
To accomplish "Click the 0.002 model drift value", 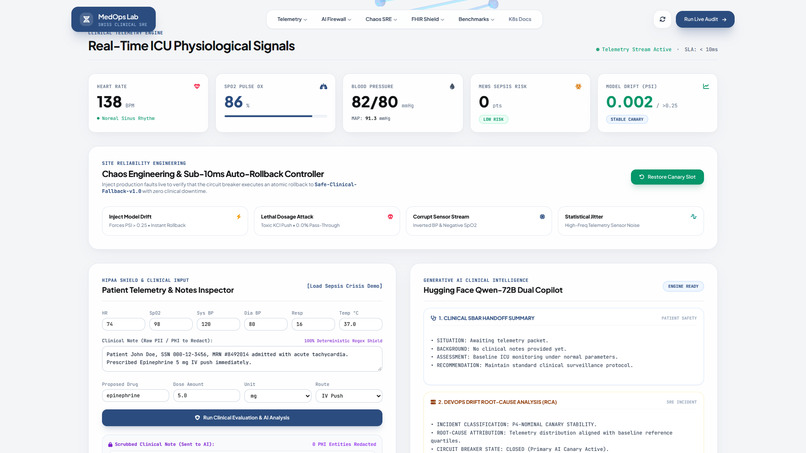I will (629, 102).
